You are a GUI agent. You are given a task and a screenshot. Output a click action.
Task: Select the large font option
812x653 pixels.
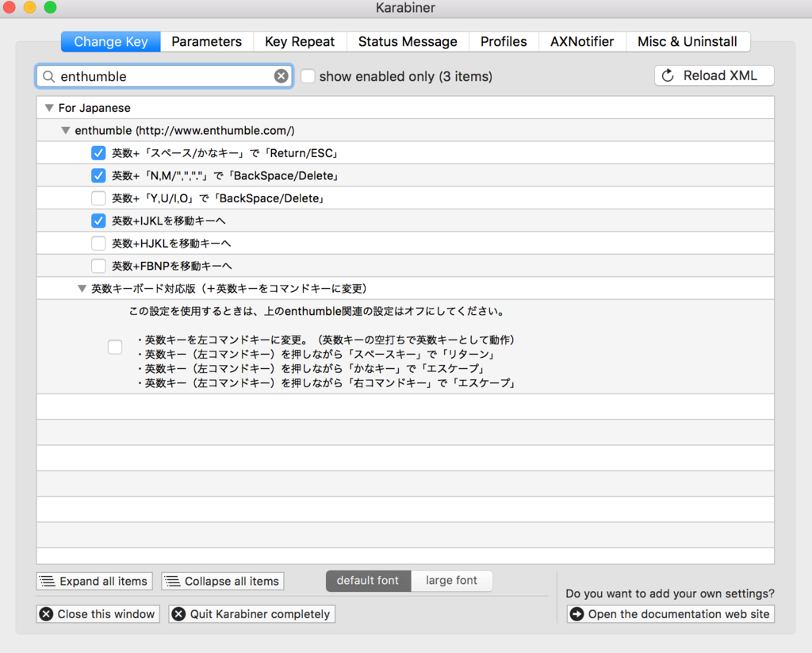tap(451, 581)
